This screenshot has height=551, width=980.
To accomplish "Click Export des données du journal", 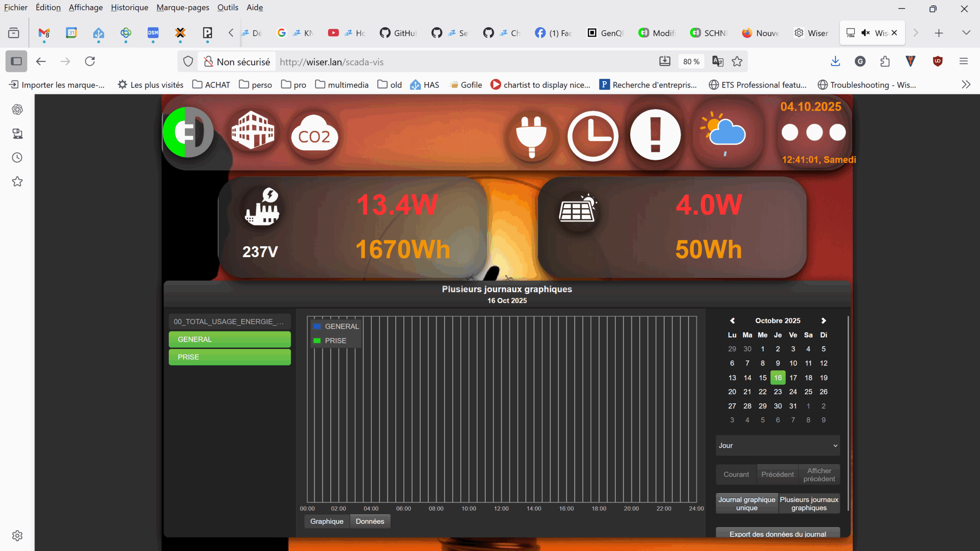I will coord(777,534).
